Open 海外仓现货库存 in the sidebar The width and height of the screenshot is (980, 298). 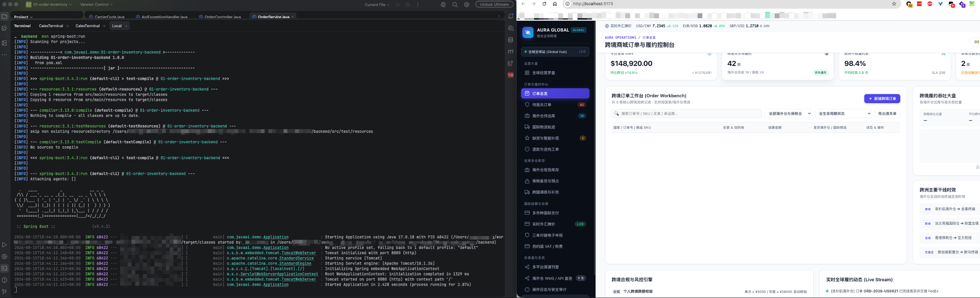[555, 170]
